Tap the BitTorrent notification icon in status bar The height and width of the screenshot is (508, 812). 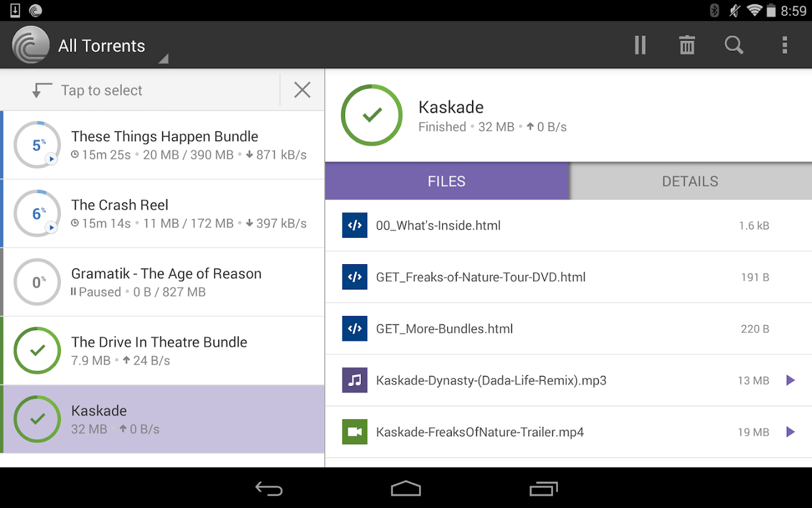coord(36,10)
